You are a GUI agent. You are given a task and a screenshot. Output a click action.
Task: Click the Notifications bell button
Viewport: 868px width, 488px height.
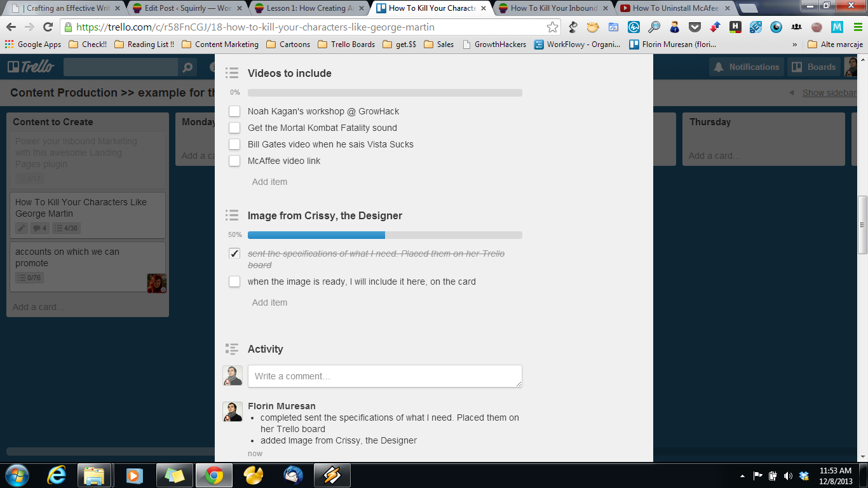point(746,67)
